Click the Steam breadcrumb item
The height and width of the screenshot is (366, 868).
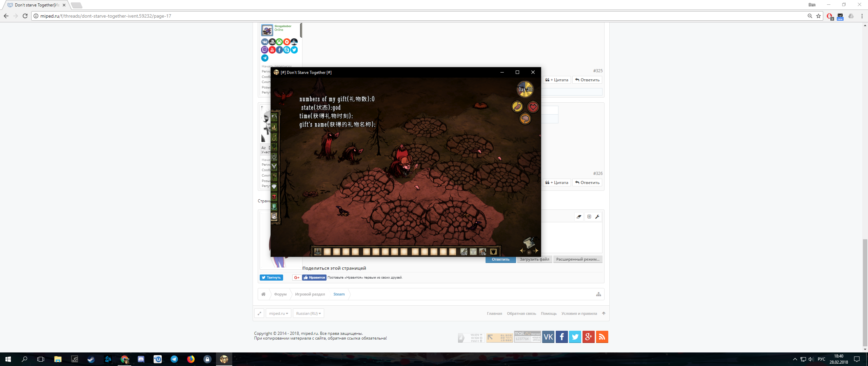pos(339,294)
